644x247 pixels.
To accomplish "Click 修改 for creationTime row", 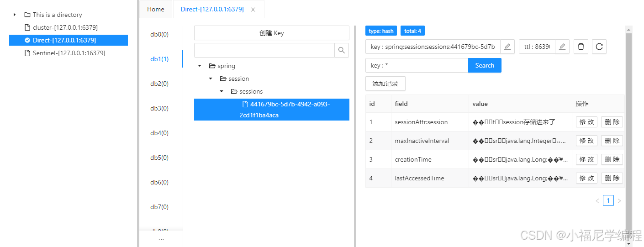I will 586,159.
